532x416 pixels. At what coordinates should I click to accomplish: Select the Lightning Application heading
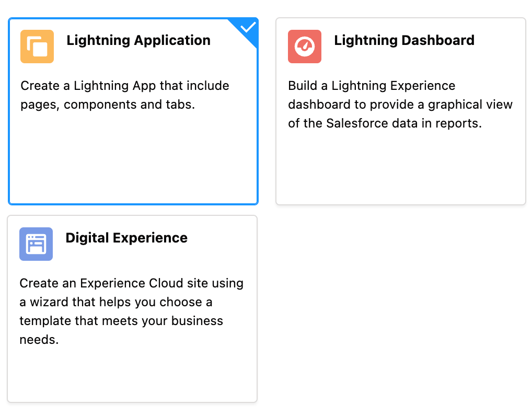coord(138,40)
